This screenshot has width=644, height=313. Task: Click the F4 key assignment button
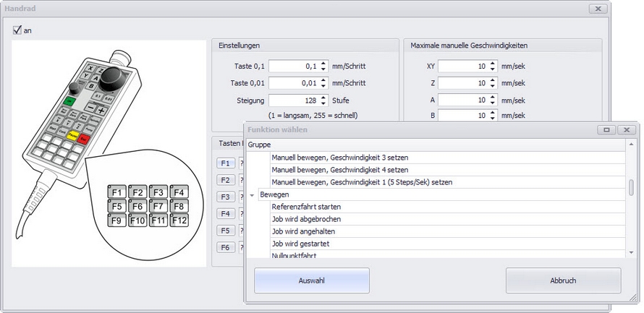click(226, 213)
